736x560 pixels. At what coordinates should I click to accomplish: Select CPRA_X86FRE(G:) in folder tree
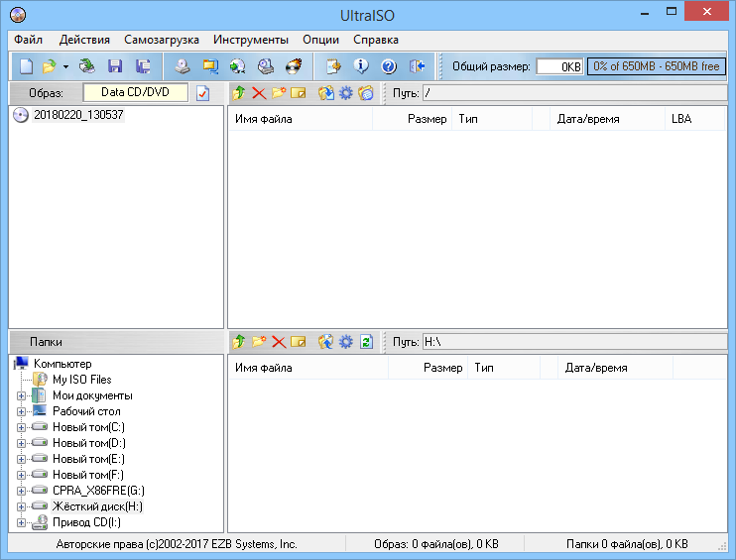tap(98, 491)
